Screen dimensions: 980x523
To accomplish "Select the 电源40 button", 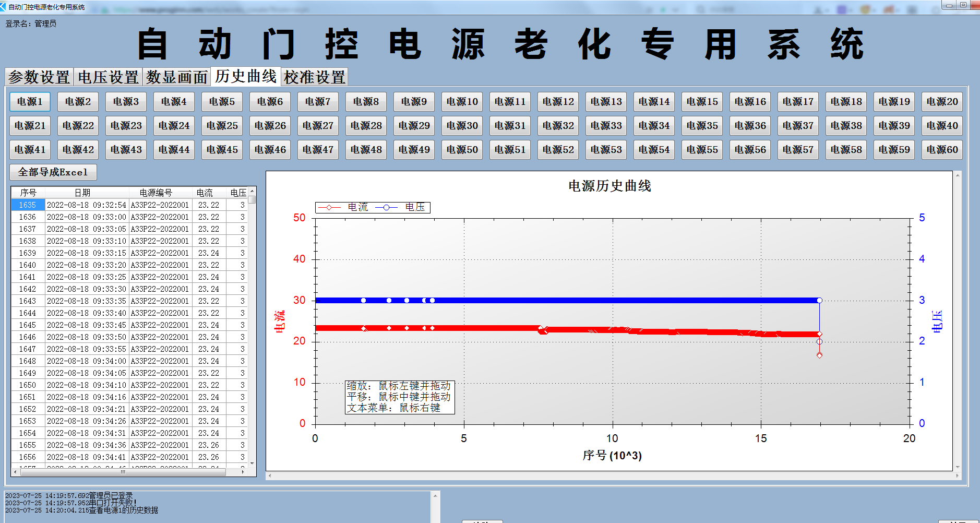I will tap(942, 126).
